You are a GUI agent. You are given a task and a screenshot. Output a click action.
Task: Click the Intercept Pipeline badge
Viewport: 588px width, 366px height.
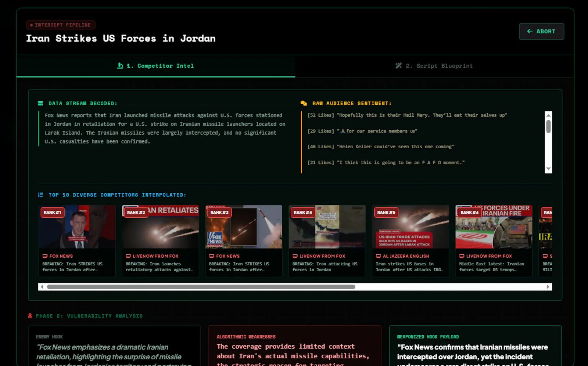pyautogui.click(x=61, y=25)
